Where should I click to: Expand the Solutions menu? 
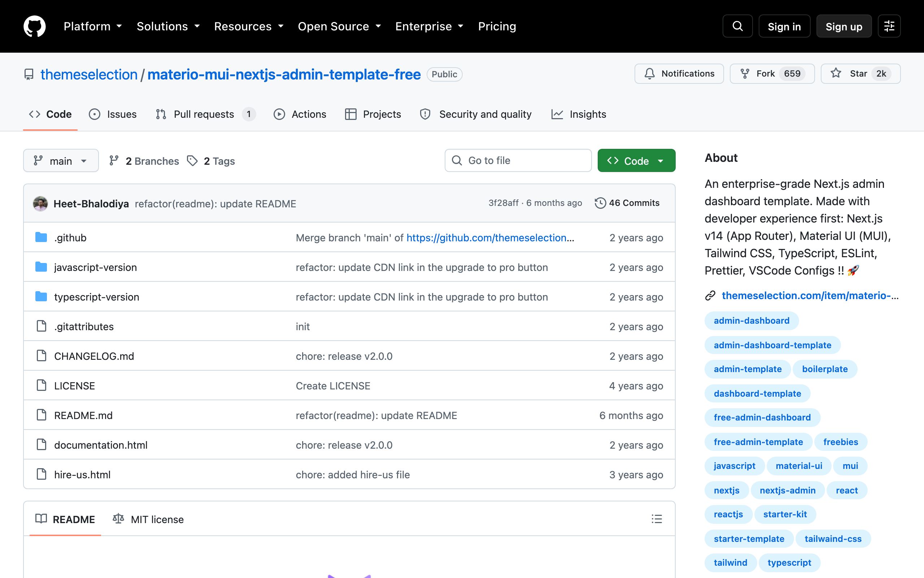tap(169, 26)
